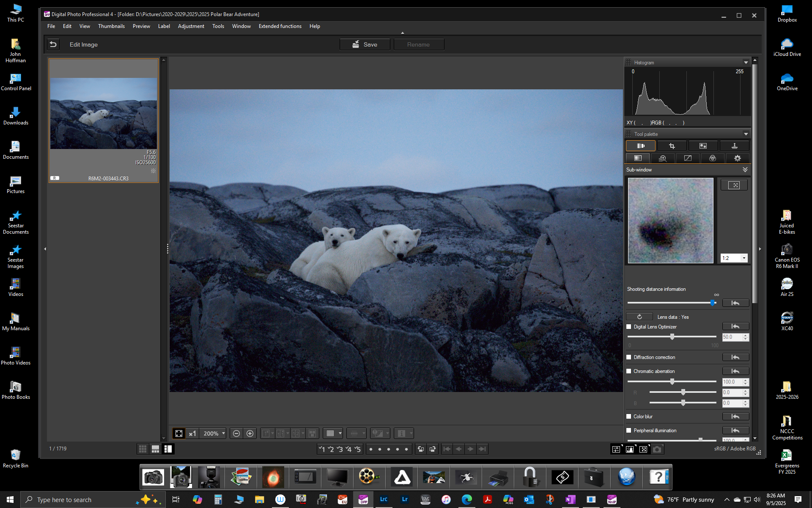Viewport: 812px width, 508px height.
Task: Open the sub-window 1:2 ratio dropdown
Action: coord(743,258)
